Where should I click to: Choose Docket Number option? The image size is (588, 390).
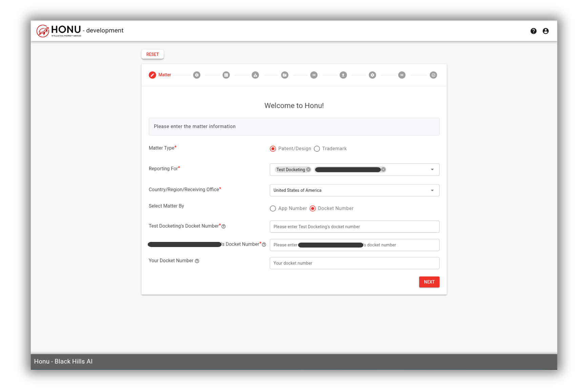click(x=312, y=208)
